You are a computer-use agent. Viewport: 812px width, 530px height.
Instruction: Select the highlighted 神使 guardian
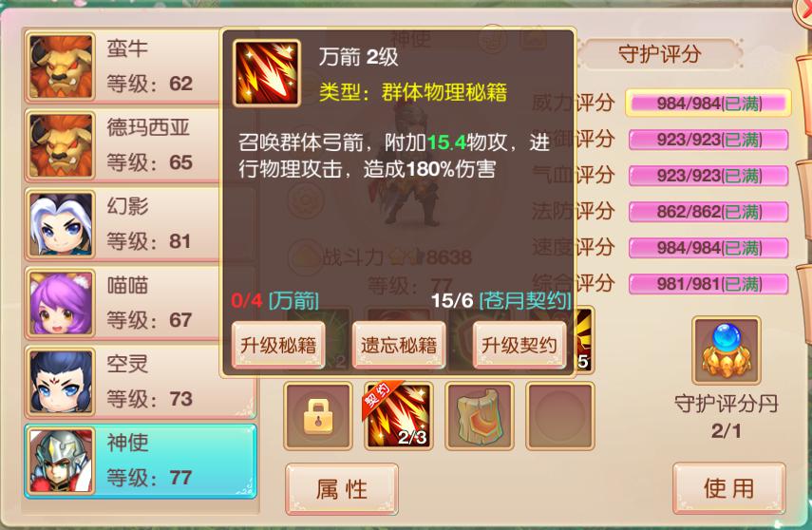(141, 461)
